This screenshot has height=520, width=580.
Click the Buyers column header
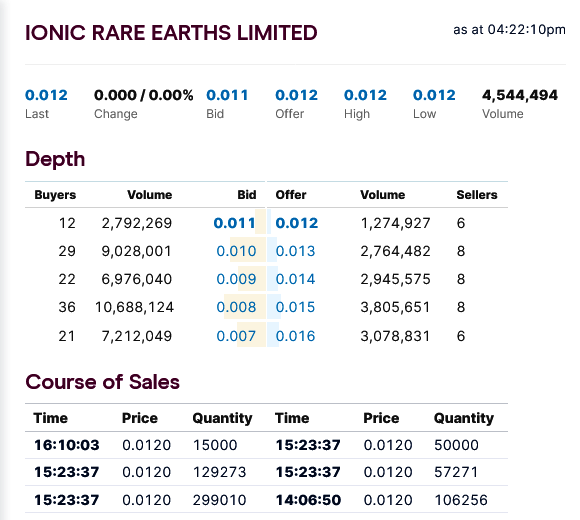point(55,195)
